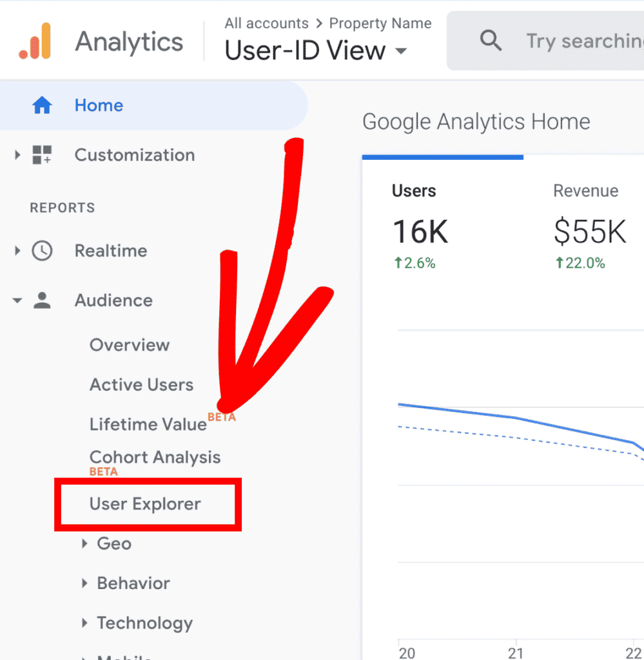Click the Realtime clock icon
644x660 pixels.
[x=42, y=251]
